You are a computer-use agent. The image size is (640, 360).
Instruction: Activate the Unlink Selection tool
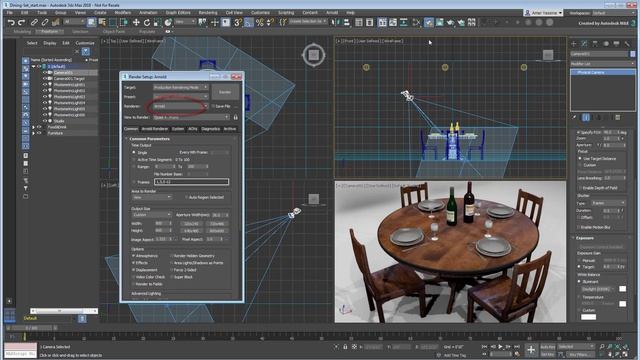tap(44, 22)
